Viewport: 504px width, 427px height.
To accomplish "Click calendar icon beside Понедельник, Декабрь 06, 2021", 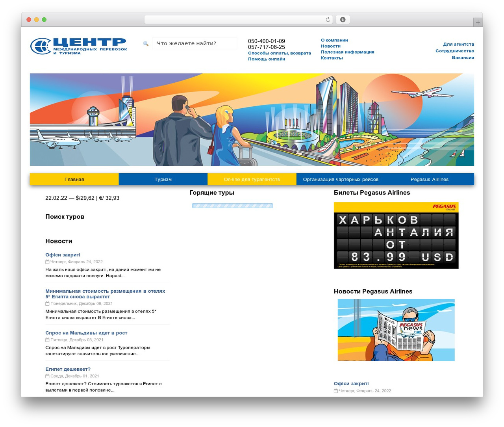I will tap(47, 303).
